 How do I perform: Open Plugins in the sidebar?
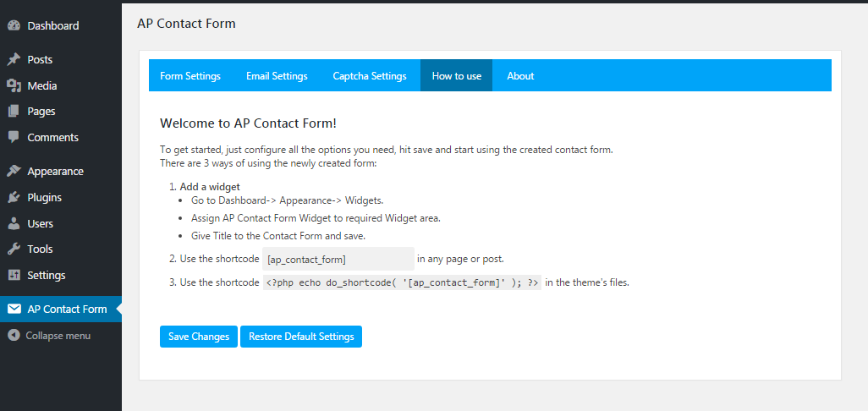coord(44,197)
